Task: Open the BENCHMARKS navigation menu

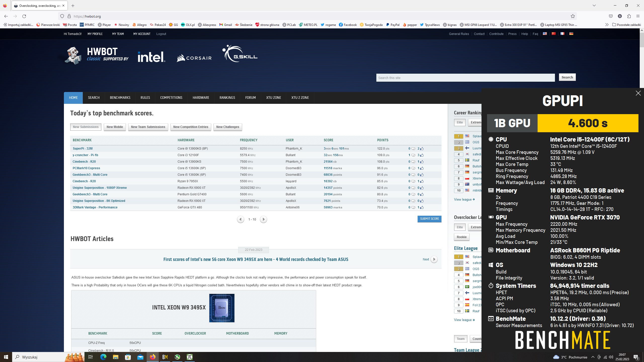Action: [120, 98]
